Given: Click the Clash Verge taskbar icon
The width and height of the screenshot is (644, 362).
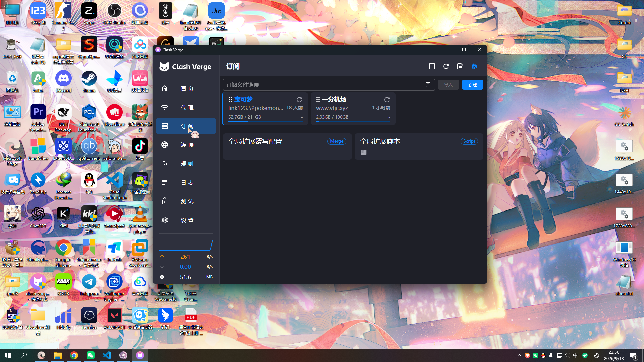Looking at the screenshot, I should 140,355.
